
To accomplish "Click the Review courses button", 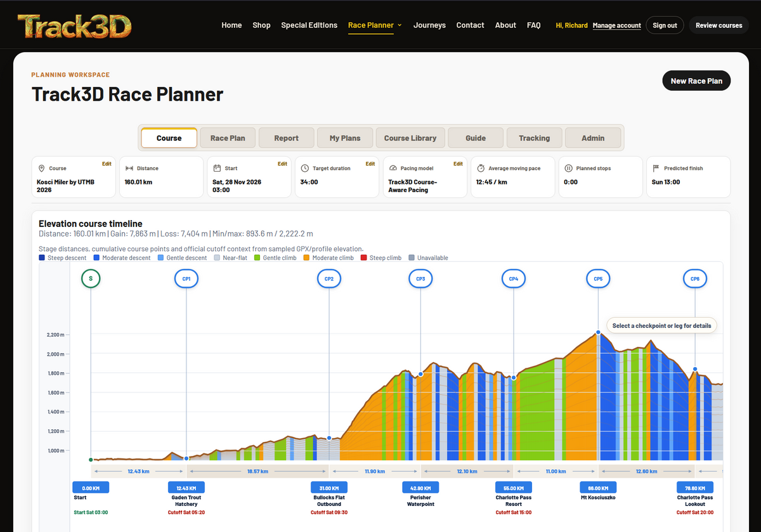I will pos(719,25).
